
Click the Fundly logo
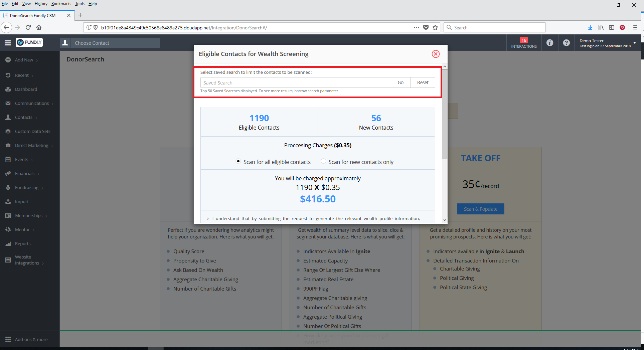click(x=29, y=42)
